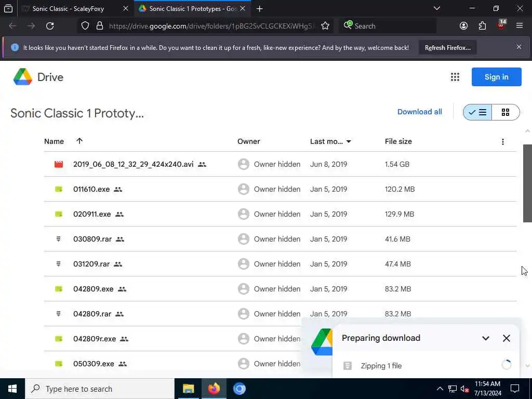Switch to the Sonic Classic - ScaleyFoxy tab
532x399 pixels.
pyautogui.click(x=69, y=9)
